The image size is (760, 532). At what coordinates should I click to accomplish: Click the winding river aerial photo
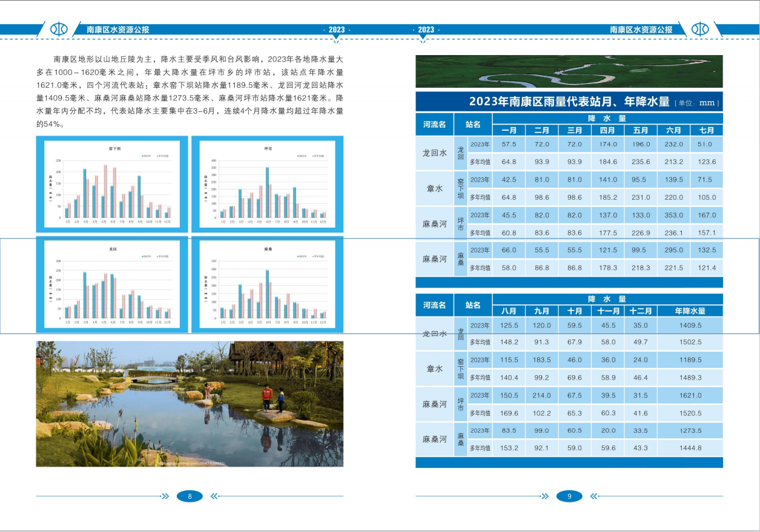[x=569, y=71]
